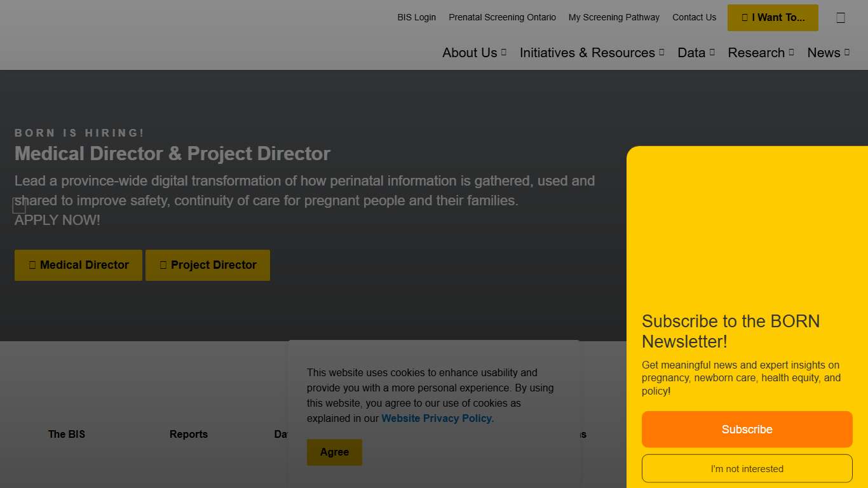Visit the My Screening Pathway link
868x488 pixels.
pyautogui.click(x=614, y=18)
